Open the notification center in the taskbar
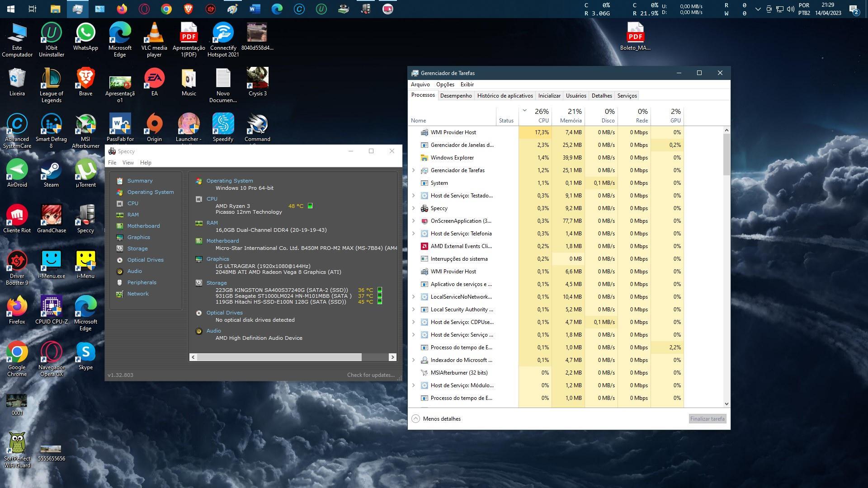The width and height of the screenshot is (868, 488). pos(854,9)
